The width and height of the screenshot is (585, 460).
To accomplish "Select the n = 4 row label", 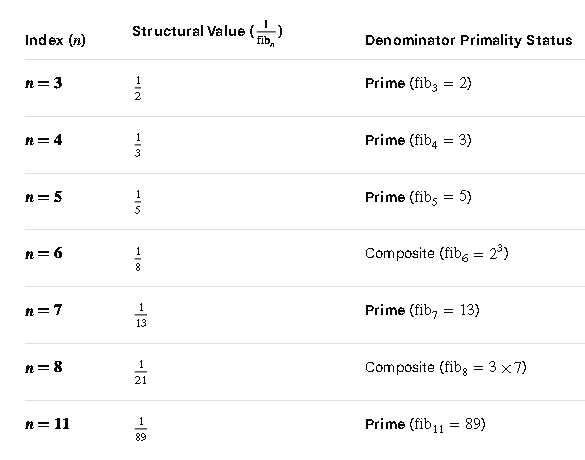I will tap(44, 140).
